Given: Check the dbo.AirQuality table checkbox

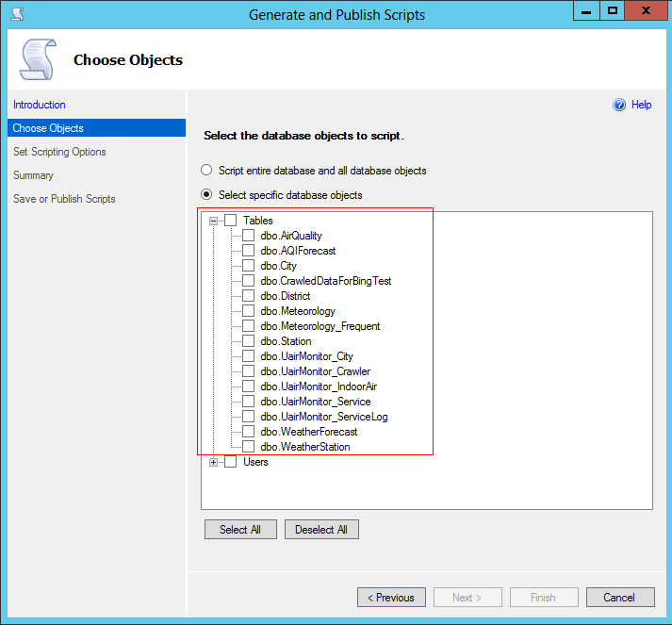Looking at the screenshot, I should [249, 236].
